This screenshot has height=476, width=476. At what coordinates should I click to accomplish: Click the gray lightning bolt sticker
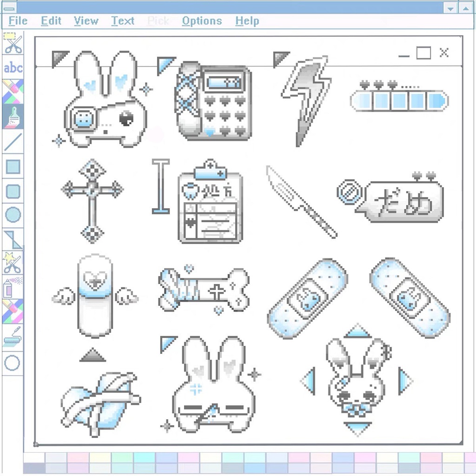point(306,101)
